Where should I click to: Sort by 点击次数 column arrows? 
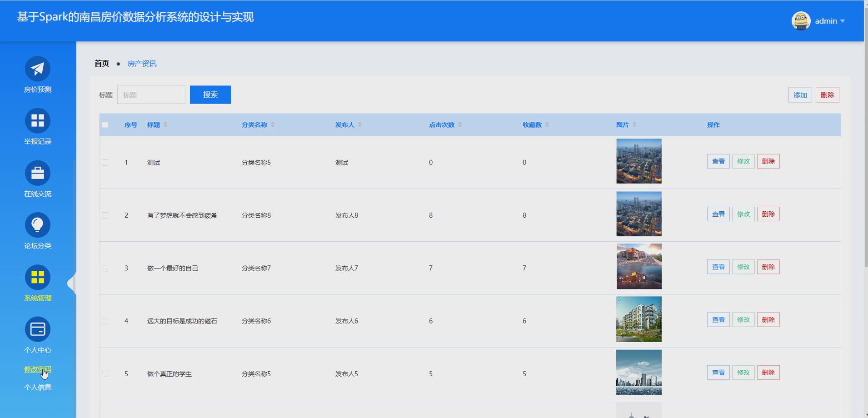coord(460,124)
